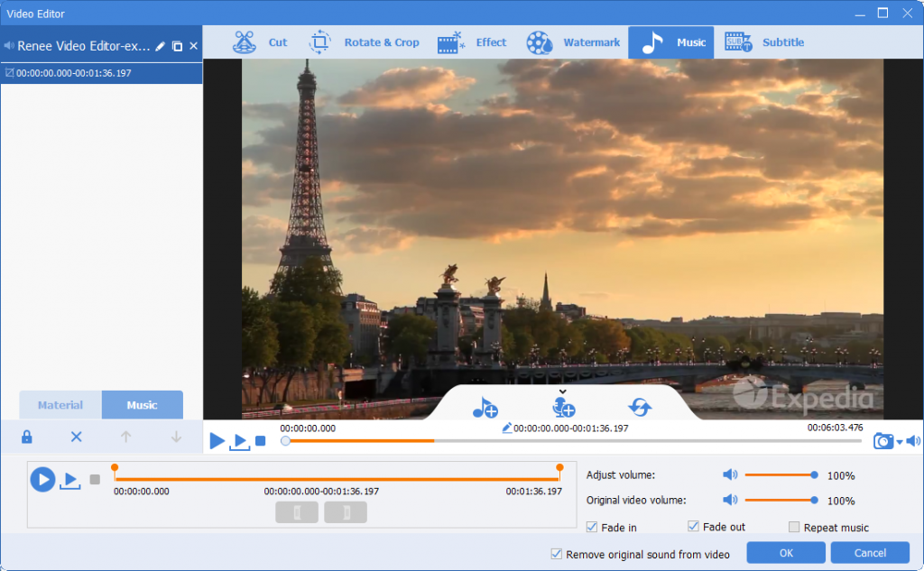
Task: Open the camera snapshot dropdown arrow
Action: click(x=899, y=442)
